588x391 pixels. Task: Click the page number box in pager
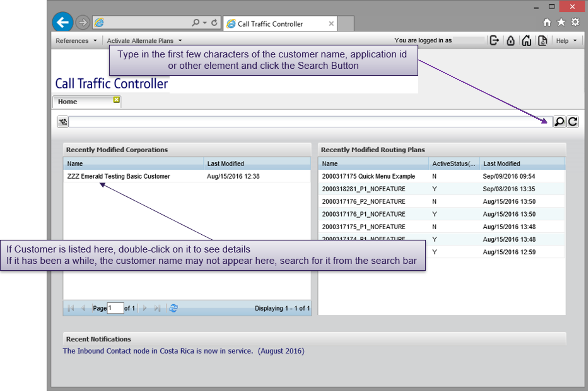pos(115,308)
